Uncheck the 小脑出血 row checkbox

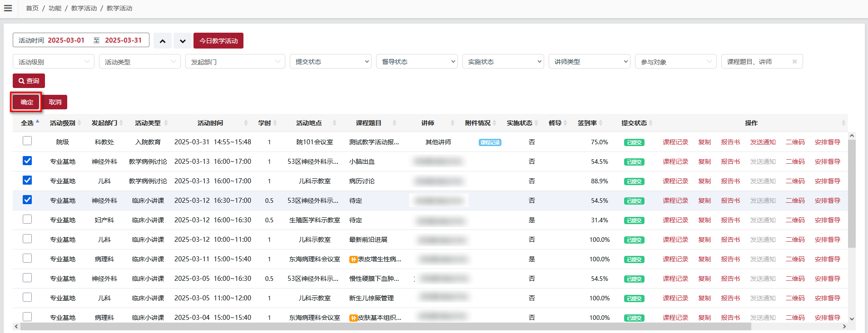(27, 161)
